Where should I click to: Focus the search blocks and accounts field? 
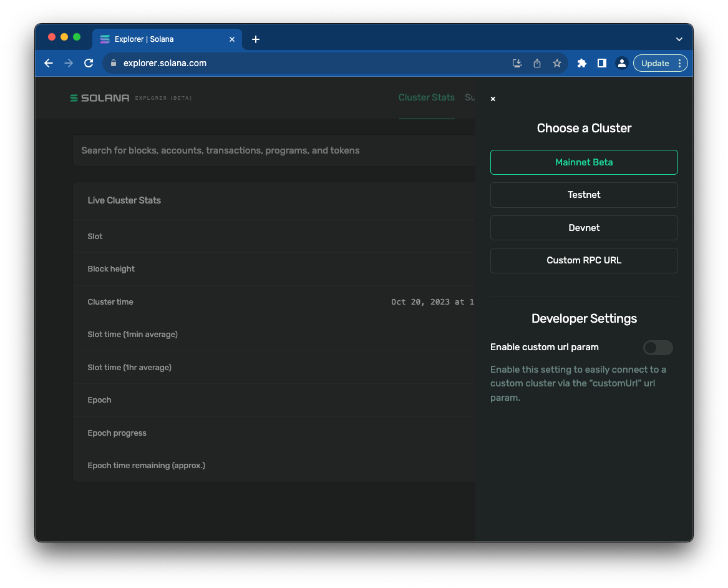pos(274,150)
